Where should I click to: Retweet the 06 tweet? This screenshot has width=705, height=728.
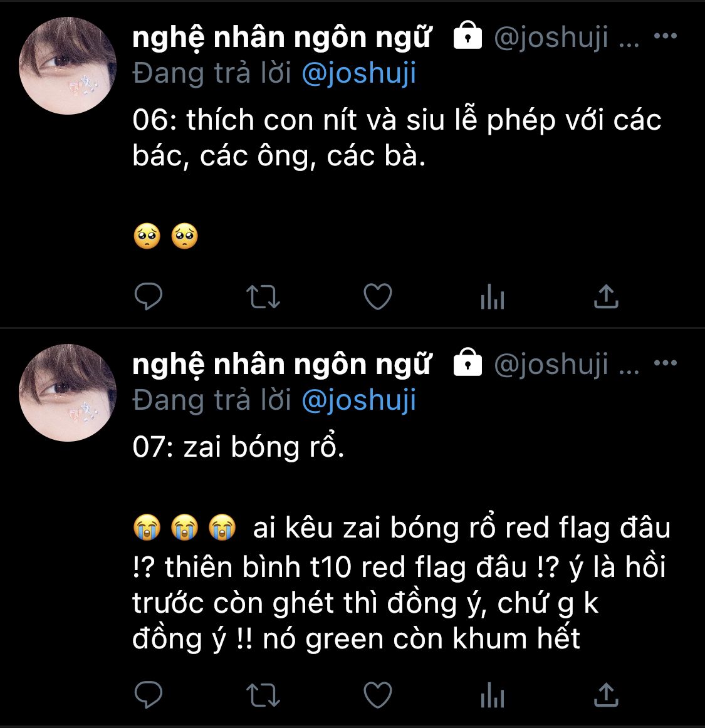[263, 297]
